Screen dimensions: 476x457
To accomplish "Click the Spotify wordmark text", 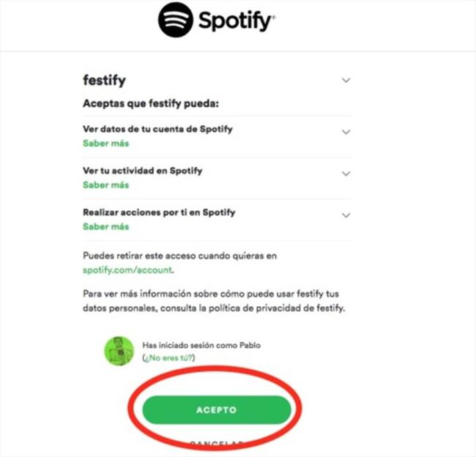I will (x=236, y=21).
